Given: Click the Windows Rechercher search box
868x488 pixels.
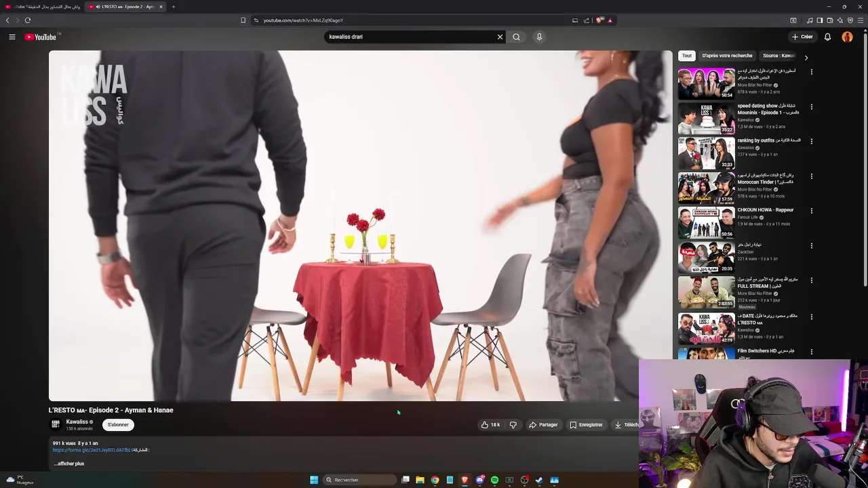Looking at the screenshot, I should (x=359, y=480).
